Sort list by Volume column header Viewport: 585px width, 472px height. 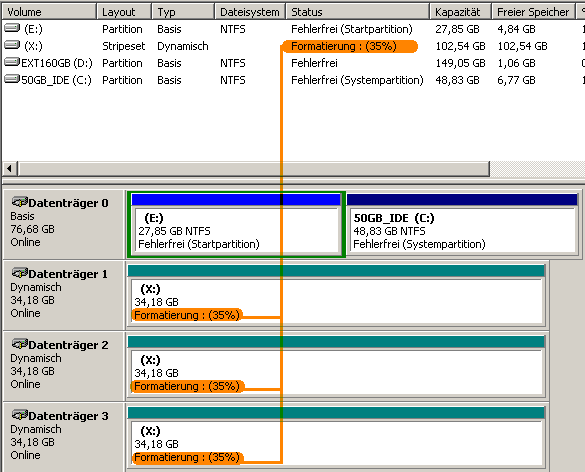click(49, 12)
